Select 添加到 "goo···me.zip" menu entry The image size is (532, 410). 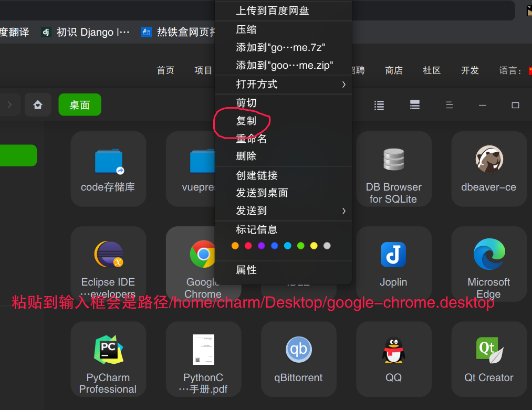click(283, 65)
